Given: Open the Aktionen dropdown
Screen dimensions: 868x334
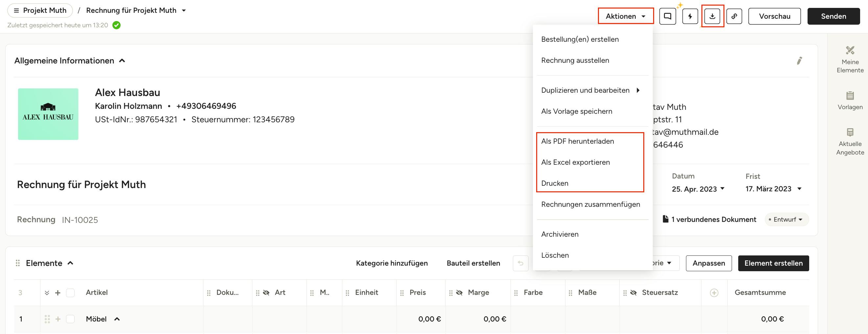Looking at the screenshot, I should tap(626, 16).
